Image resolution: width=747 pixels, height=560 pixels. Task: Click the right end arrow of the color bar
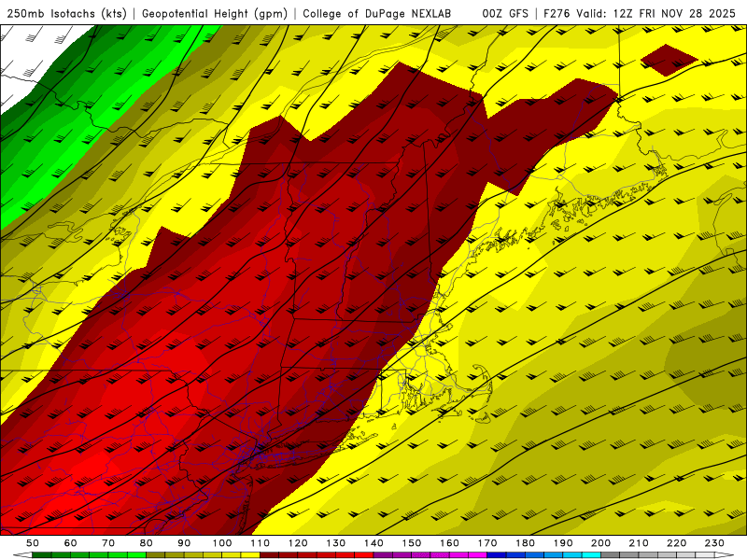pyautogui.click(x=725, y=555)
